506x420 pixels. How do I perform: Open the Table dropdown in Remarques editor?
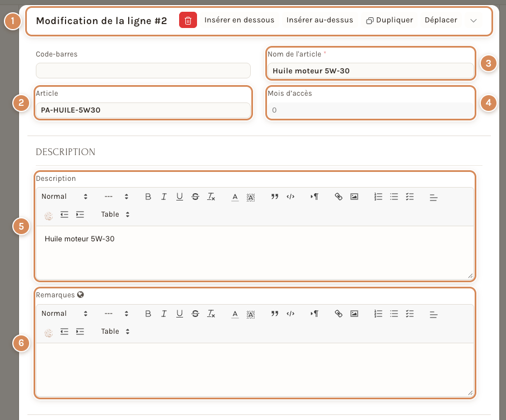pyautogui.click(x=115, y=332)
